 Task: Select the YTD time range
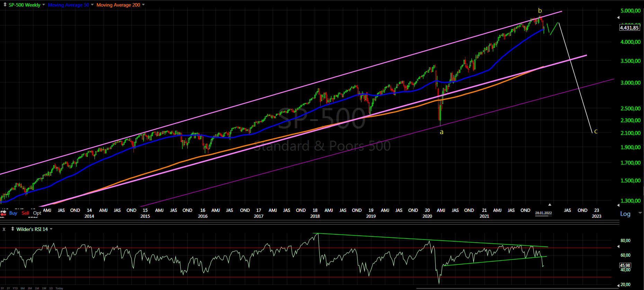[x=15, y=288]
